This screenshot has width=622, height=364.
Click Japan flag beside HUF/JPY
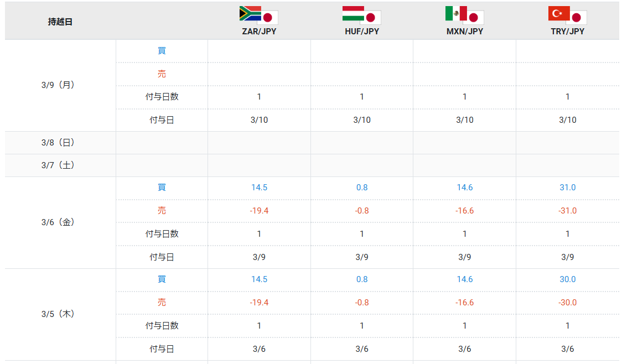pyautogui.click(x=371, y=18)
